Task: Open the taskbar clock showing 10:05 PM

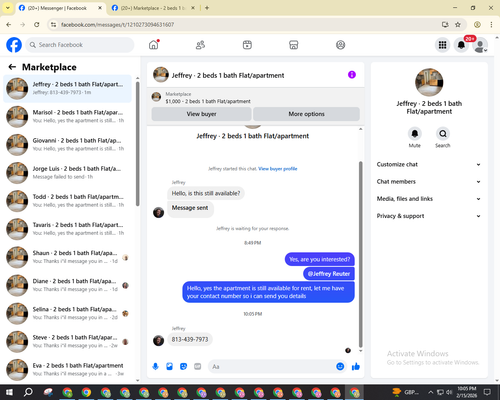Action: [467, 392]
